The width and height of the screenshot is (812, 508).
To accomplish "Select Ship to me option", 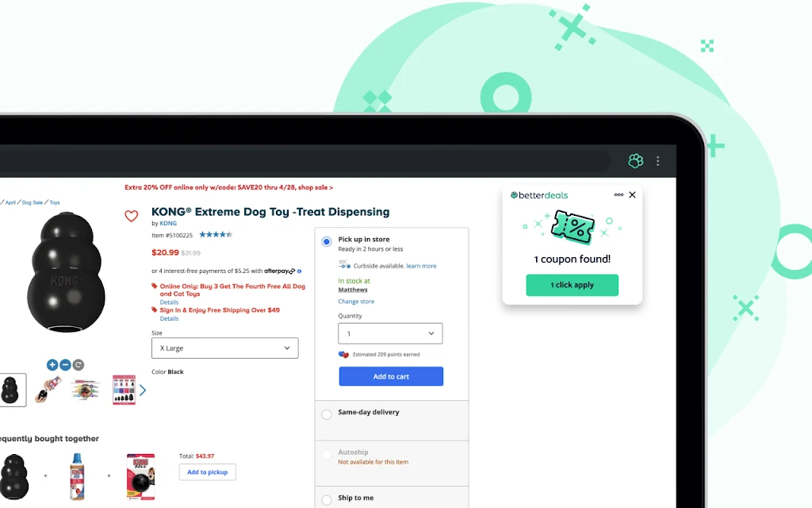I will tap(326, 500).
